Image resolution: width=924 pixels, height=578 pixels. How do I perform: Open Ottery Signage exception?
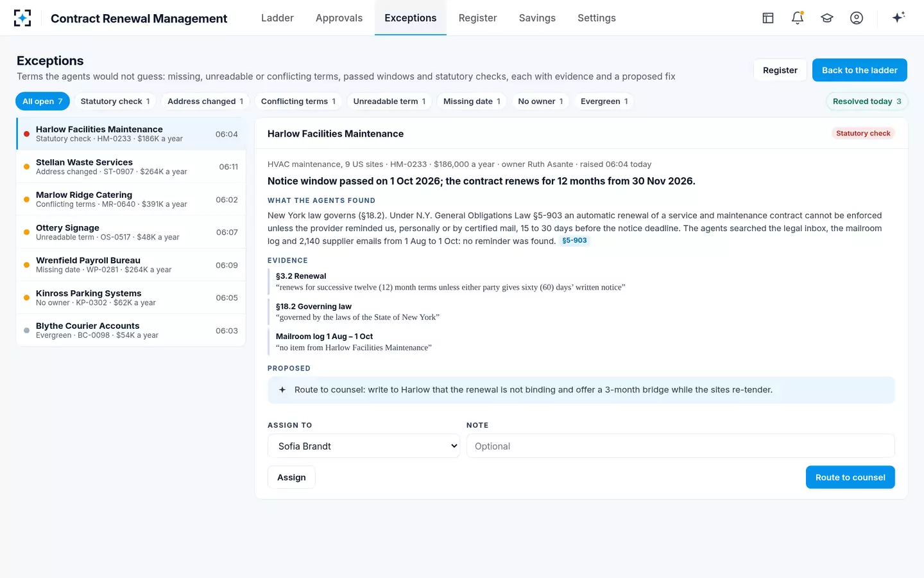(x=131, y=232)
